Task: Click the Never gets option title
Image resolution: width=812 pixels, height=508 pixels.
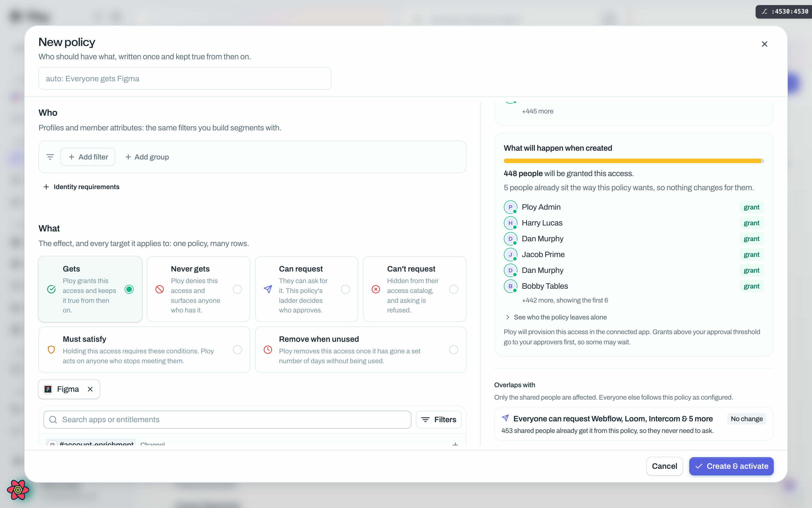Action: [190, 269]
